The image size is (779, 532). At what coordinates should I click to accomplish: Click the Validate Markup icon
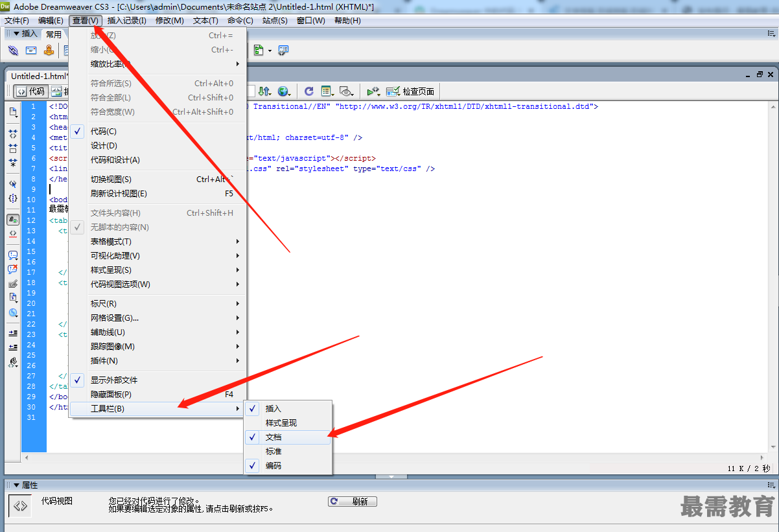(373, 91)
